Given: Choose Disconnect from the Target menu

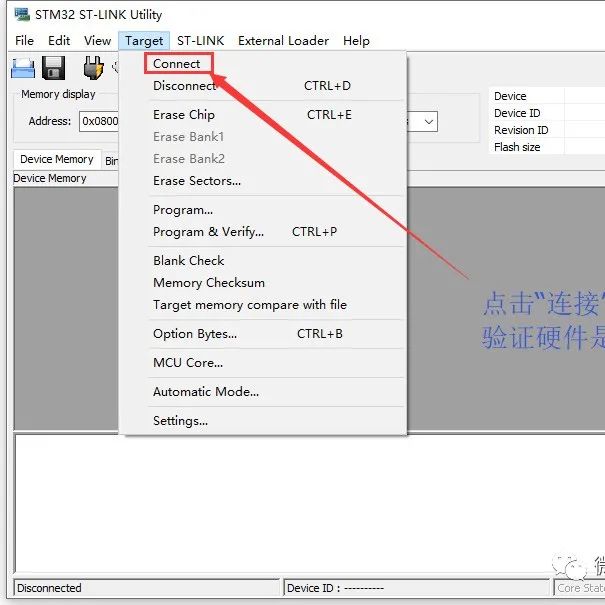Looking at the screenshot, I should coord(262,86).
